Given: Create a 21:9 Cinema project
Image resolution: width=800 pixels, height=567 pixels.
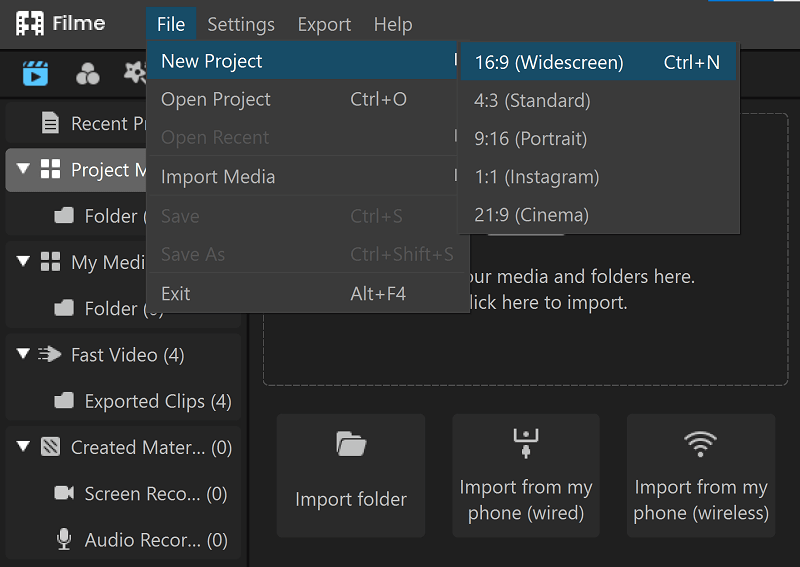Looking at the screenshot, I should point(598,215).
